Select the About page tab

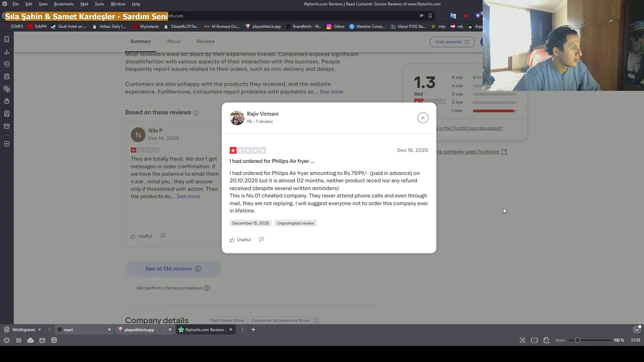(x=174, y=41)
